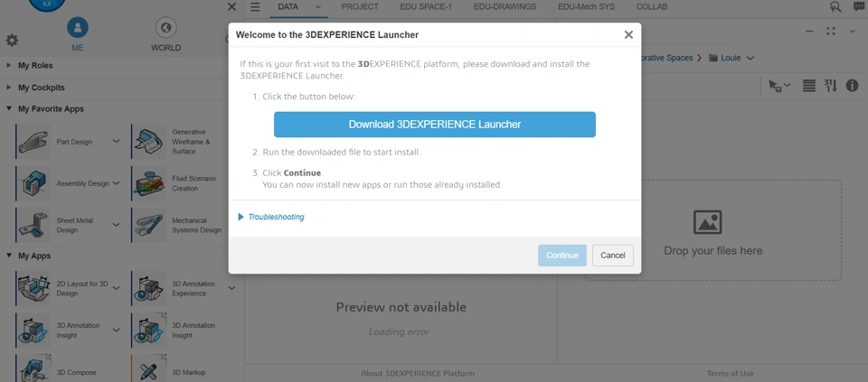This screenshot has width=868, height=382.
Task: Close the Welcome launcher dialog with X
Action: click(628, 35)
